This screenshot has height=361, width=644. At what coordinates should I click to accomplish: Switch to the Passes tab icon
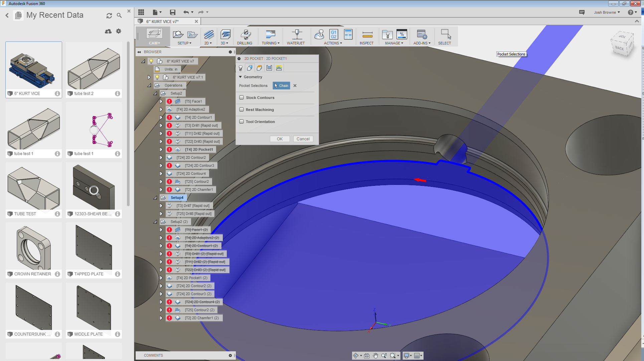269,68
